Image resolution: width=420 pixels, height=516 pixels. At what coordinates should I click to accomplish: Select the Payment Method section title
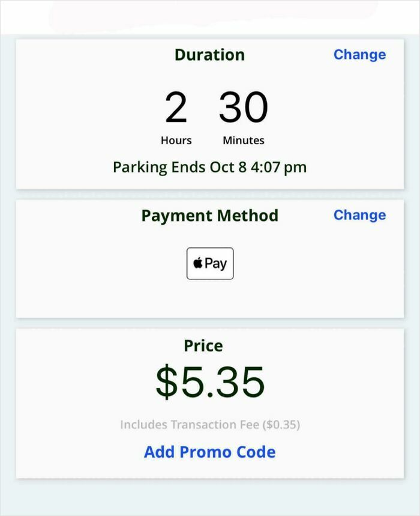click(209, 216)
